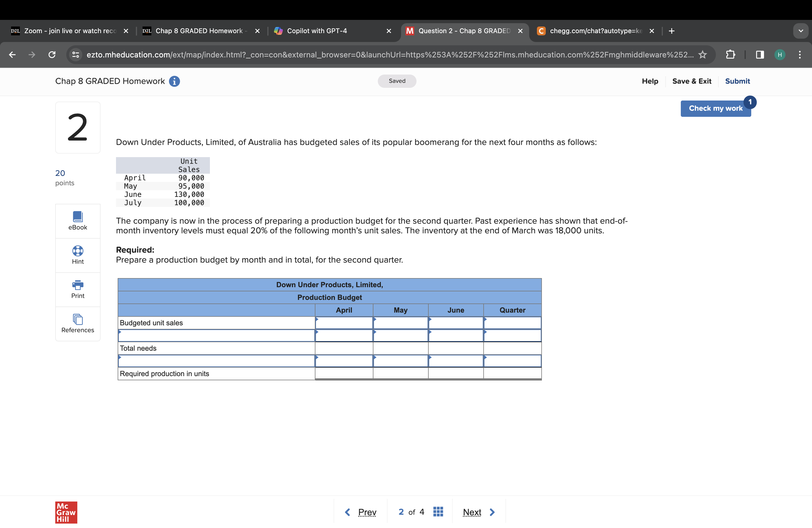
Task: Open dropdown in row below Budgeted unit sales
Action: [216, 336]
